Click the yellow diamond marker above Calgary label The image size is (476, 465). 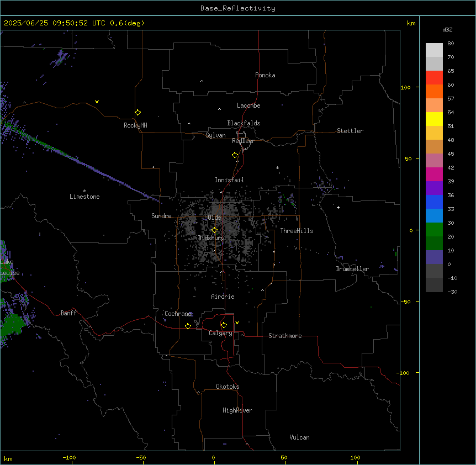point(224,325)
